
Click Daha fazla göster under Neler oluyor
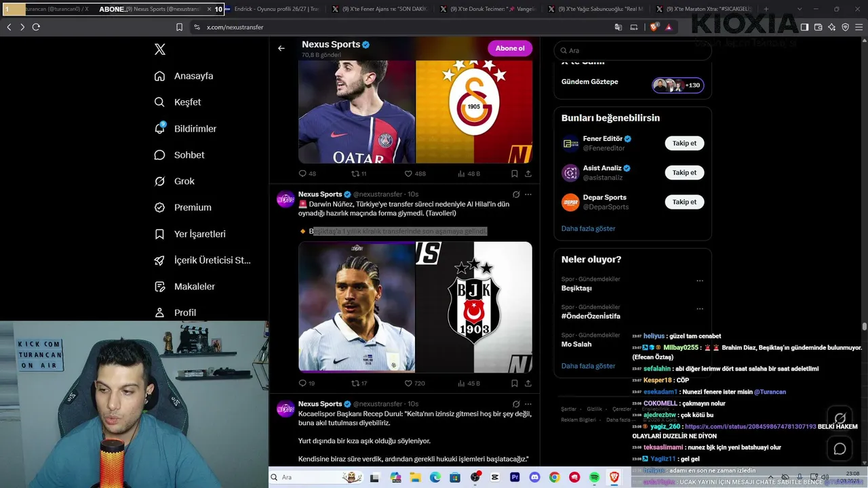[x=588, y=366]
